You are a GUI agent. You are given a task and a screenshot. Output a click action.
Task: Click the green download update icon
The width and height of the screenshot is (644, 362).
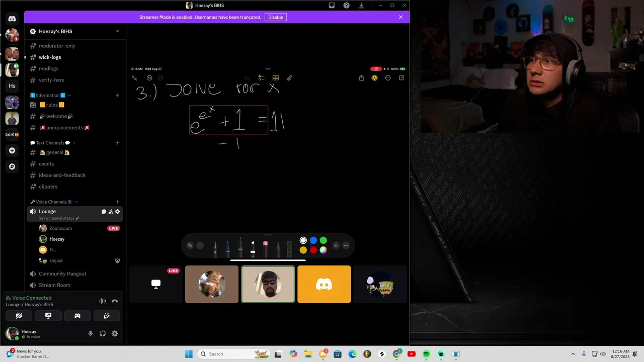point(361,6)
